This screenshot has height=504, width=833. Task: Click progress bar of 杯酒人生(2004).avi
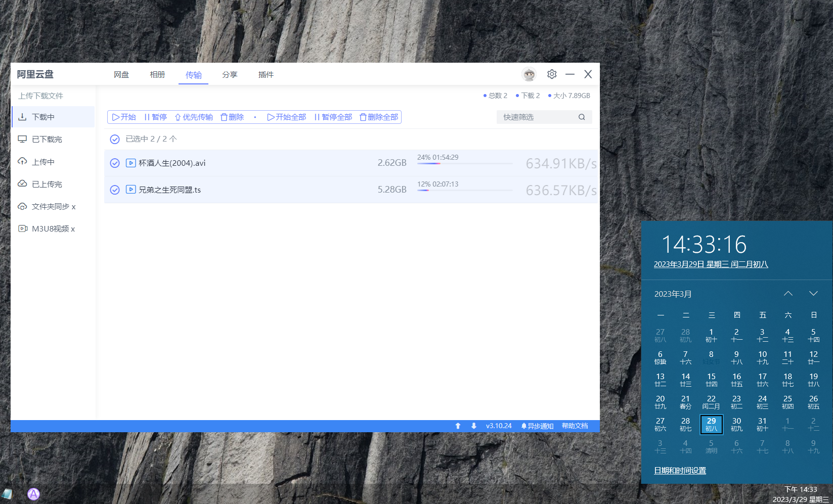(464, 164)
